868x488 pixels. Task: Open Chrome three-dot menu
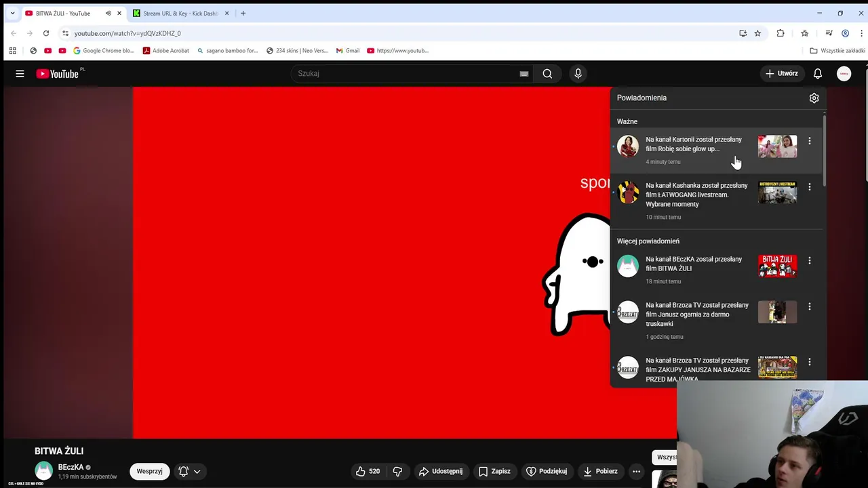[x=861, y=33]
